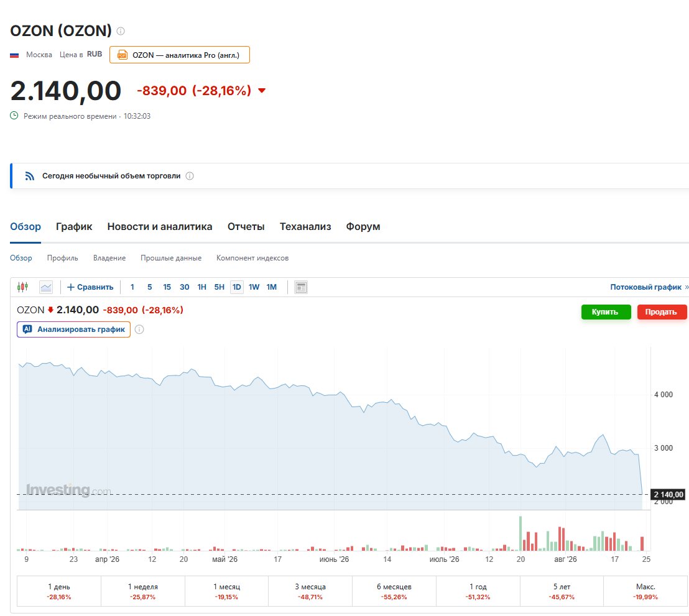Screen dimensions: 689x616
Task: Select the 3 месяца period cell
Action: (x=310, y=591)
